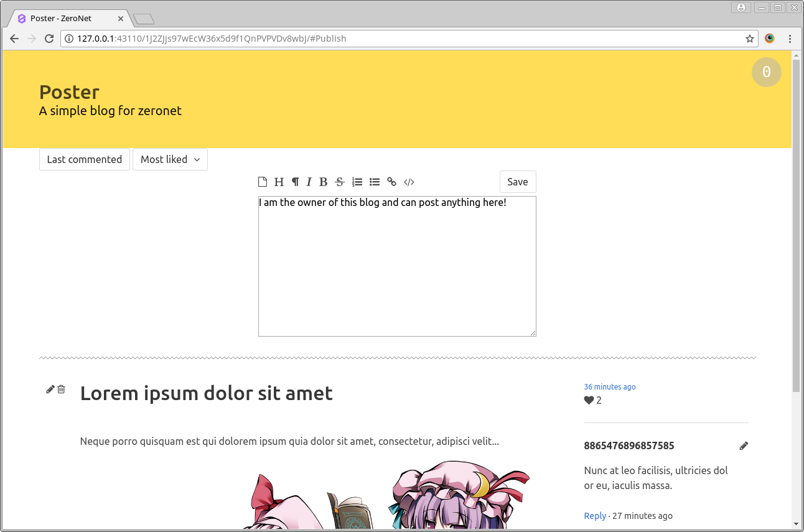Open the Most liked dropdown
The width and height of the screenshot is (804, 532).
click(170, 159)
